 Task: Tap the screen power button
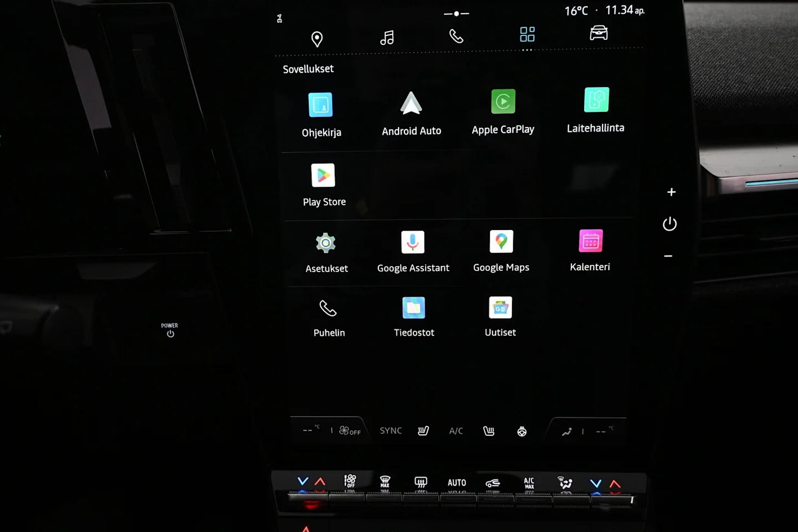click(x=669, y=224)
